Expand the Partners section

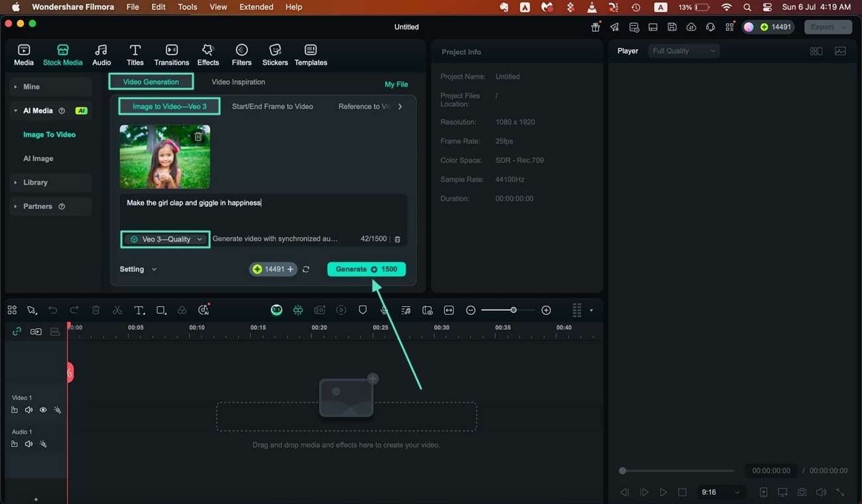click(50, 206)
